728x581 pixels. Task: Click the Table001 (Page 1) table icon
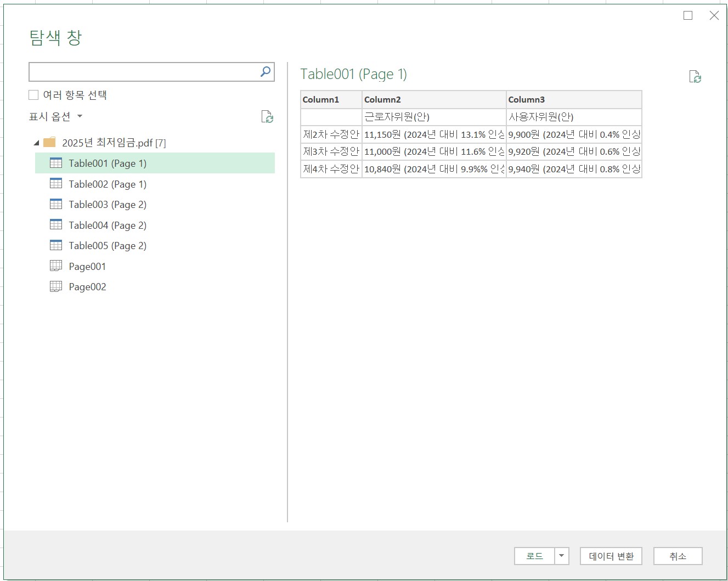pos(56,163)
